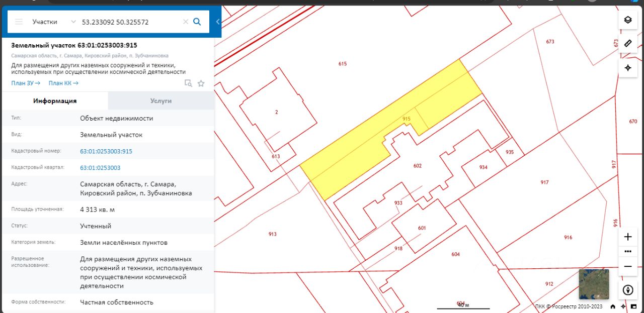Click the Объект недвижимости type value
This screenshot has width=644, height=313.
coord(117,119)
